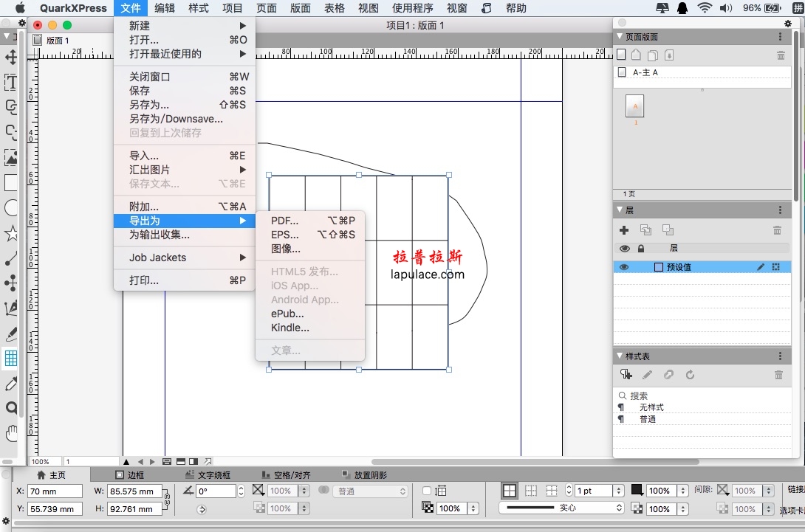Enable the table grid checkbox
Image resolution: width=805 pixels, height=532 pixels.
click(x=427, y=491)
